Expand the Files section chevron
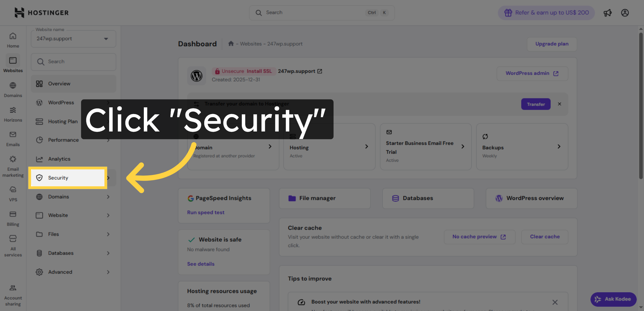 [108, 234]
